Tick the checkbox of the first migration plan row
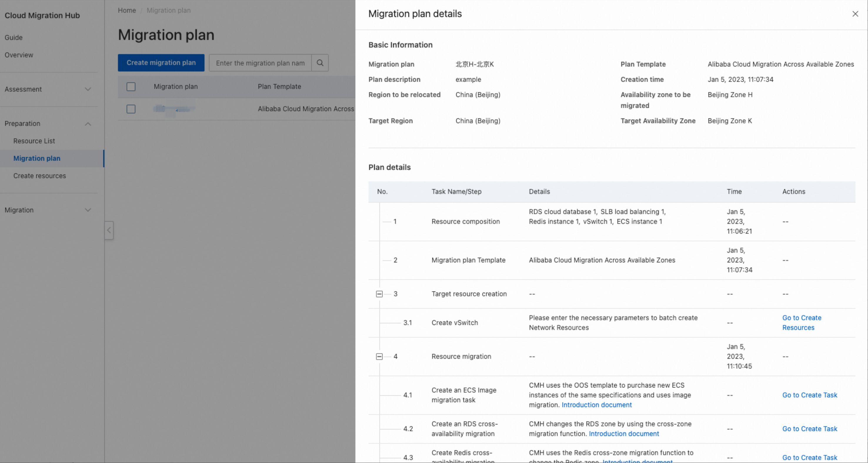Viewport: 868px width, 463px height. pyautogui.click(x=131, y=109)
